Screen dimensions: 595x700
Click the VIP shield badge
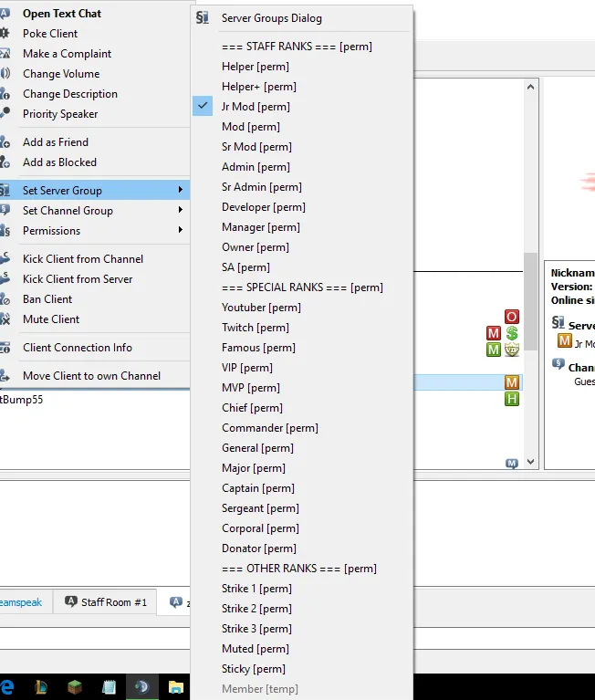511,350
